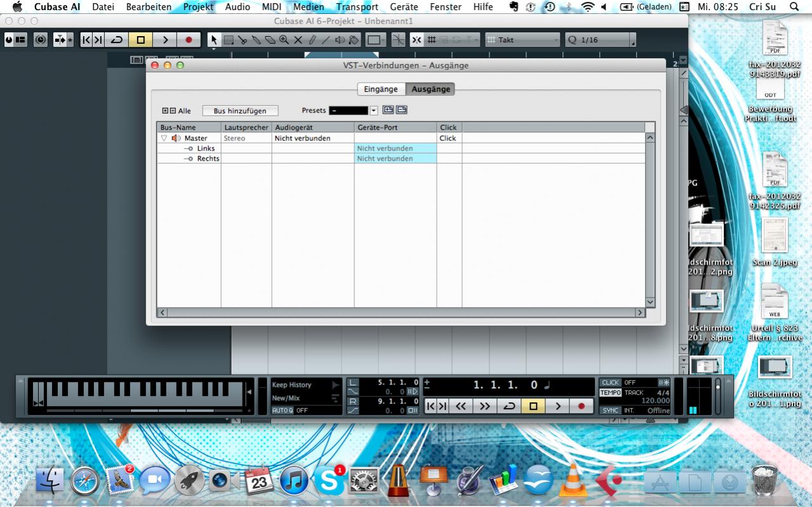Open the Geräte menu

pyautogui.click(x=404, y=7)
